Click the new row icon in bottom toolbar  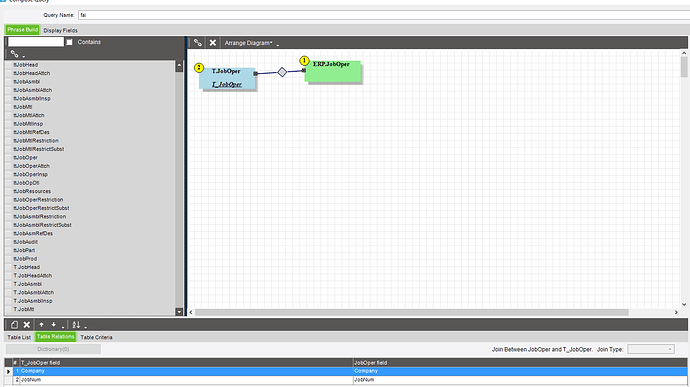15,325
